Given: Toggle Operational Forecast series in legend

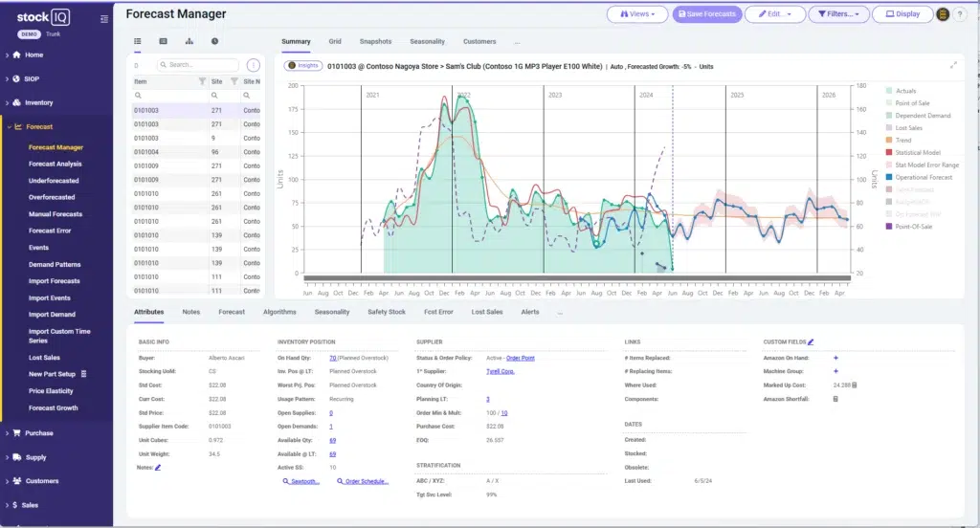Looking at the screenshot, I should click(919, 178).
